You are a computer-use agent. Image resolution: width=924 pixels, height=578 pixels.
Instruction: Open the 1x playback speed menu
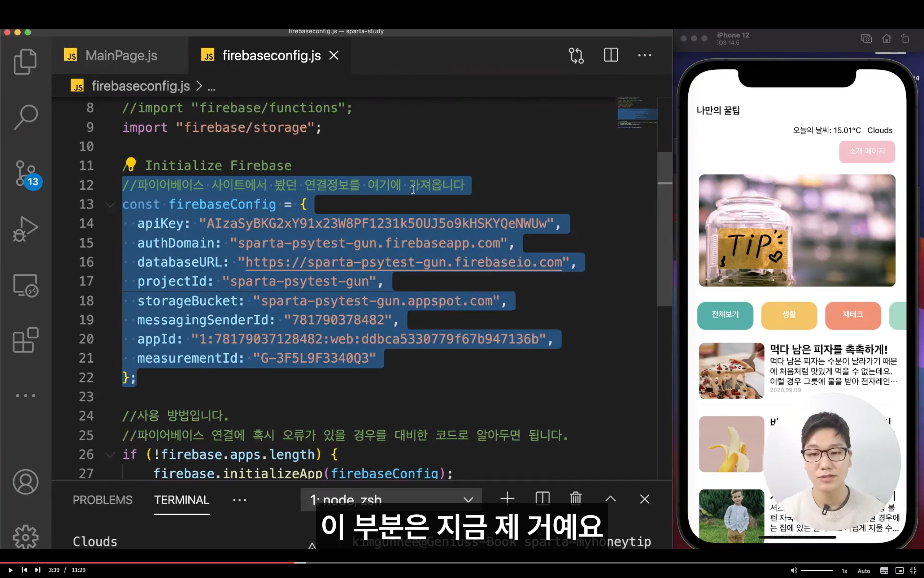tap(844, 571)
